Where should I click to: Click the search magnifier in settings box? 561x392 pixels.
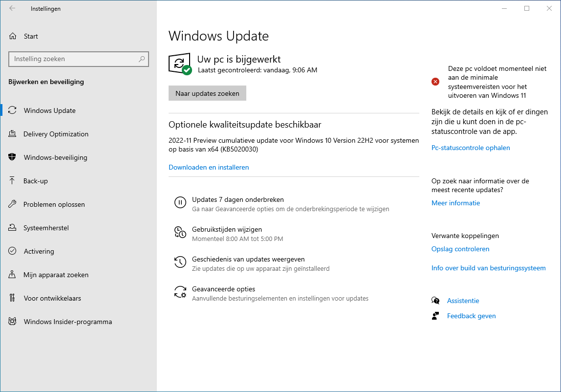[142, 59]
